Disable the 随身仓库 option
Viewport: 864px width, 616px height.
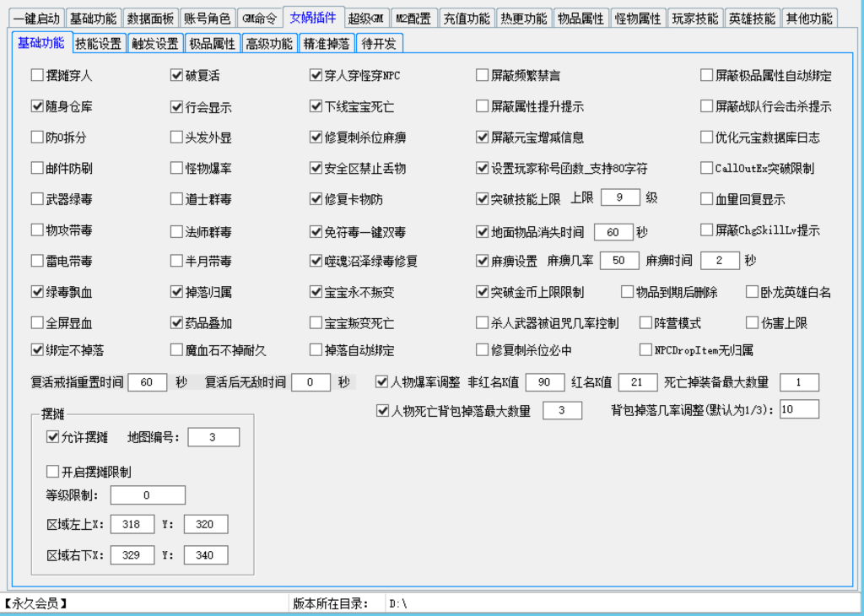click(35, 105)
